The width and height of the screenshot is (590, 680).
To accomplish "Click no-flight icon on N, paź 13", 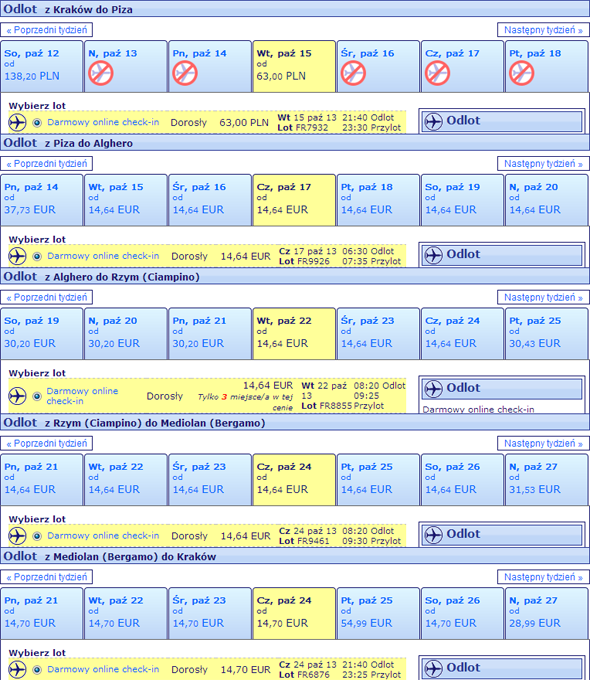I will tap(101, 73).
